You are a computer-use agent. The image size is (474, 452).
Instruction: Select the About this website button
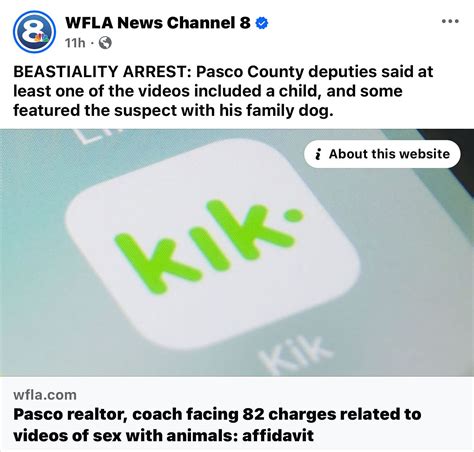pyautogui.click(x=382, y=154)
